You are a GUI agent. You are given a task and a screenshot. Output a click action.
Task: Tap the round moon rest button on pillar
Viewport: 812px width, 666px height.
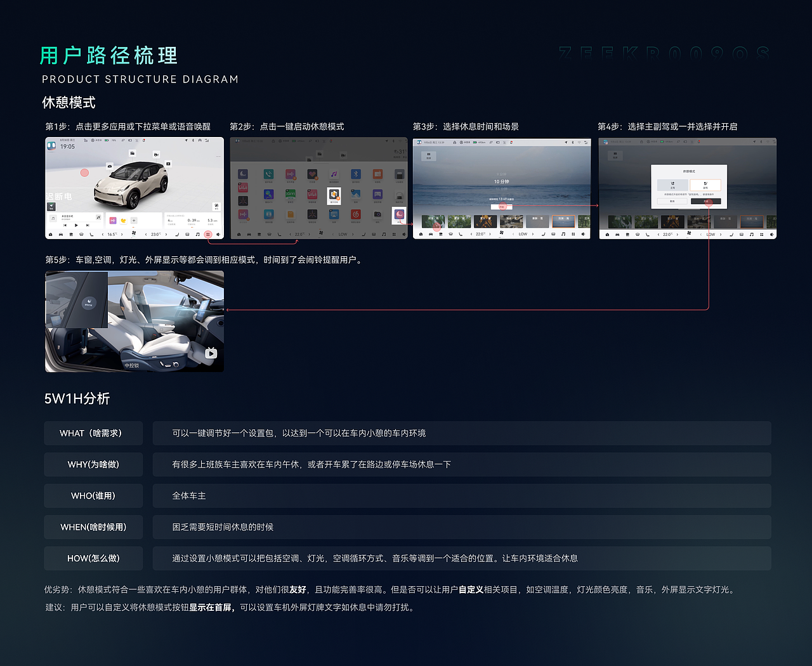[89, 303]
